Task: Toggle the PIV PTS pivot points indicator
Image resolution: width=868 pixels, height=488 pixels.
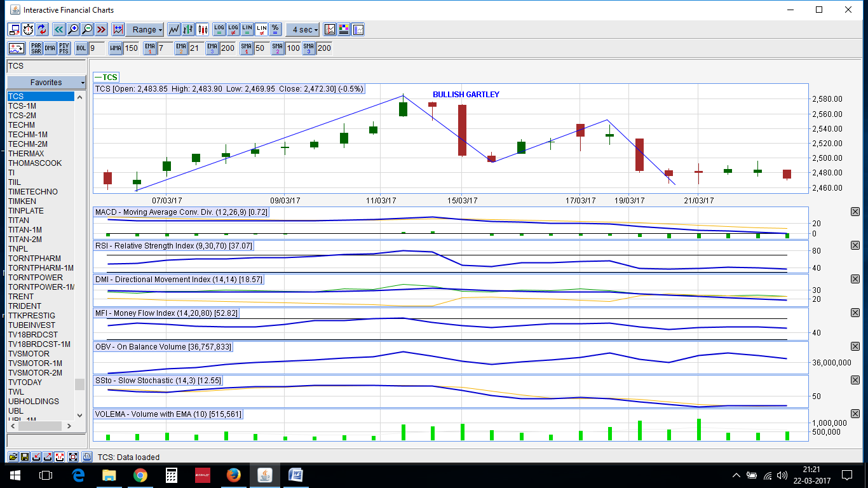Action: pos(64,48)
